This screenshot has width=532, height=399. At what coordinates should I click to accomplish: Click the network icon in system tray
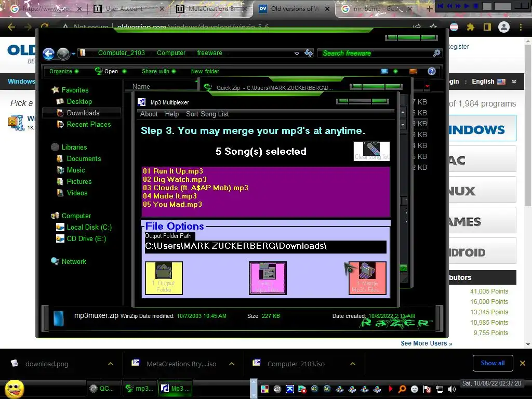(440, 389)
